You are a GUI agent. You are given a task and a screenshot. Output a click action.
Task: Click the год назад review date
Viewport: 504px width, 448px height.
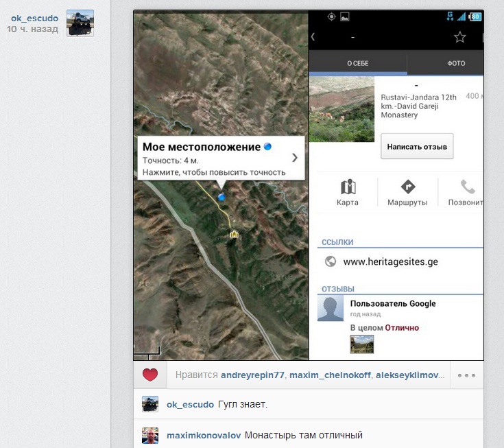365,314
